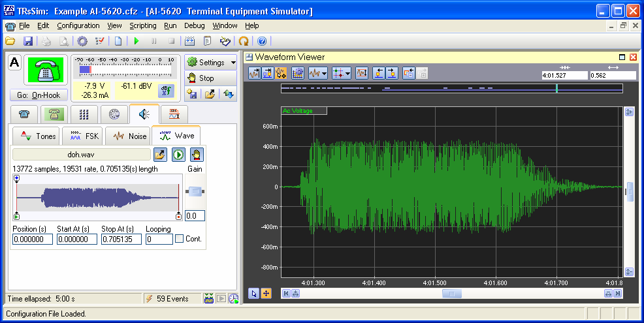Click the calendar grid toolbar icon

pos(189,41)
